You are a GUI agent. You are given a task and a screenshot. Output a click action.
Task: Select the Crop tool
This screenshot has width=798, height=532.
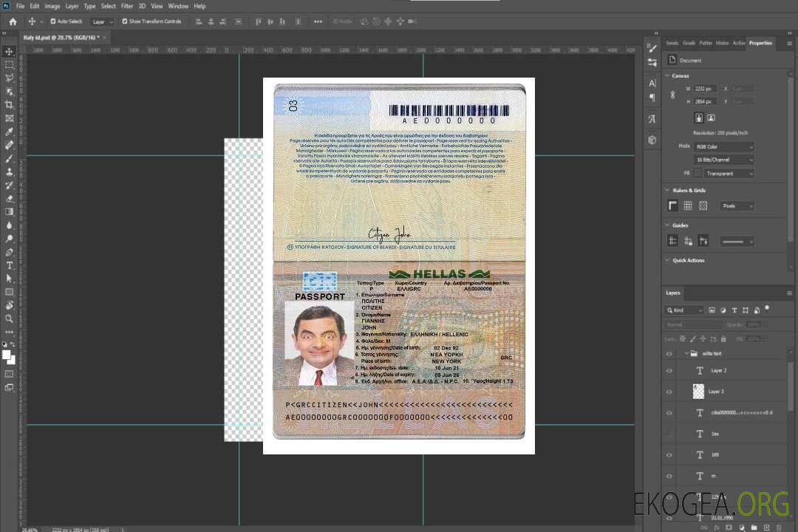click(x=9, y=105)
